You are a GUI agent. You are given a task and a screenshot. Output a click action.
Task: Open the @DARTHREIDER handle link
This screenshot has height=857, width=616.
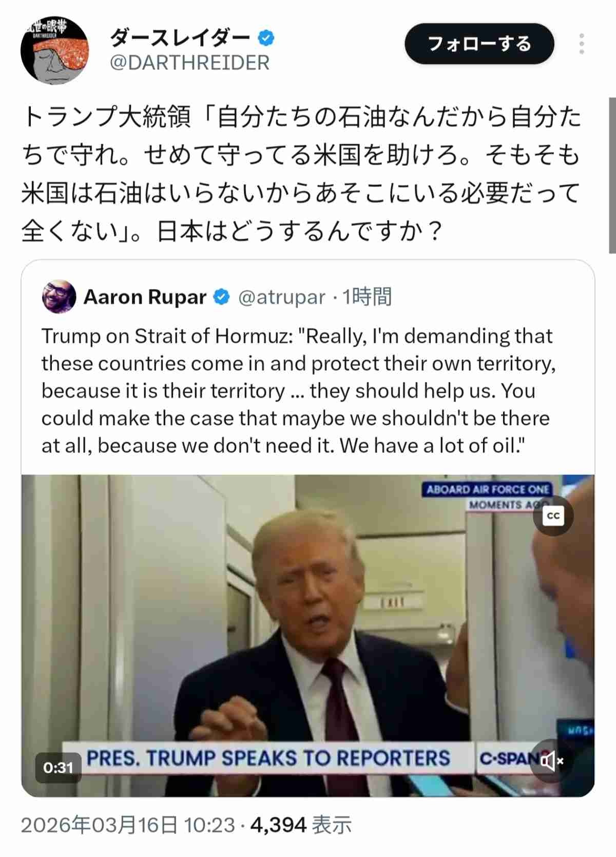coord(189,63)
